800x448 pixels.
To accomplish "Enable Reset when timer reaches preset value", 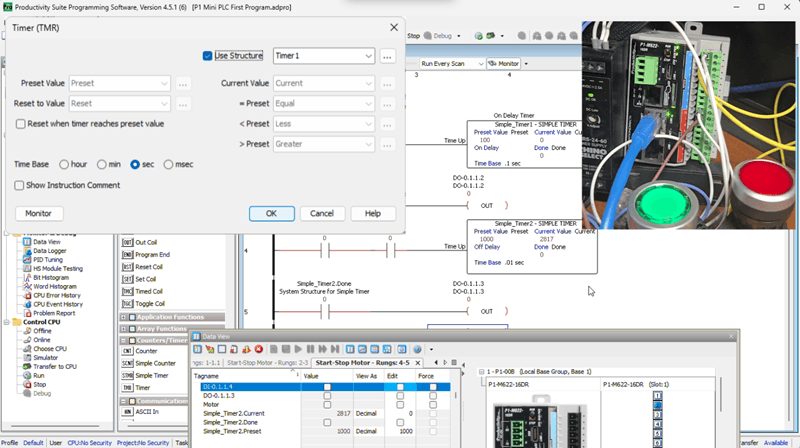I will (20, 124).
